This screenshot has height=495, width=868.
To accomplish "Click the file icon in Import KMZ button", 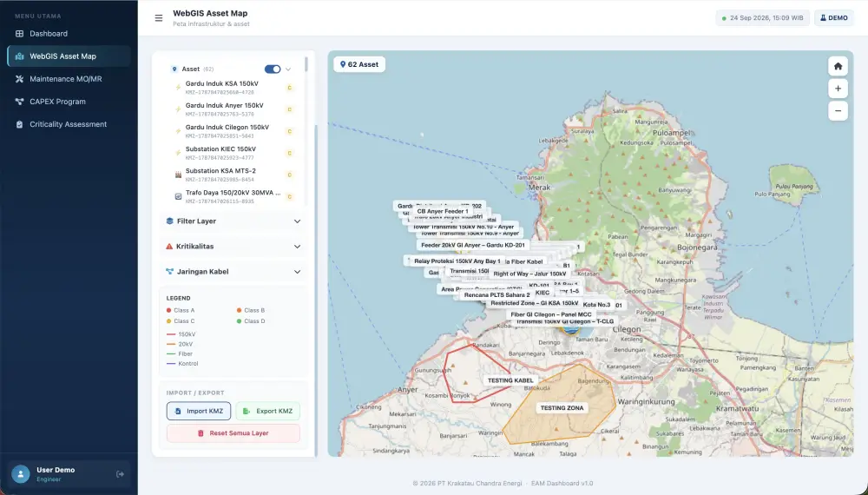I will tap(178, 411).
